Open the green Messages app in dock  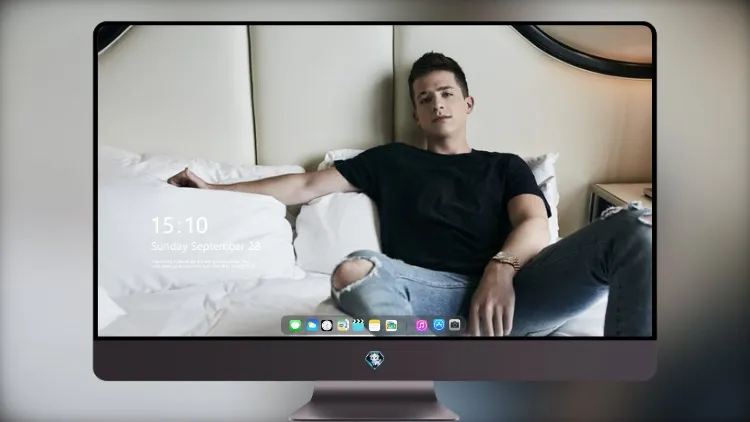(295, 326)
